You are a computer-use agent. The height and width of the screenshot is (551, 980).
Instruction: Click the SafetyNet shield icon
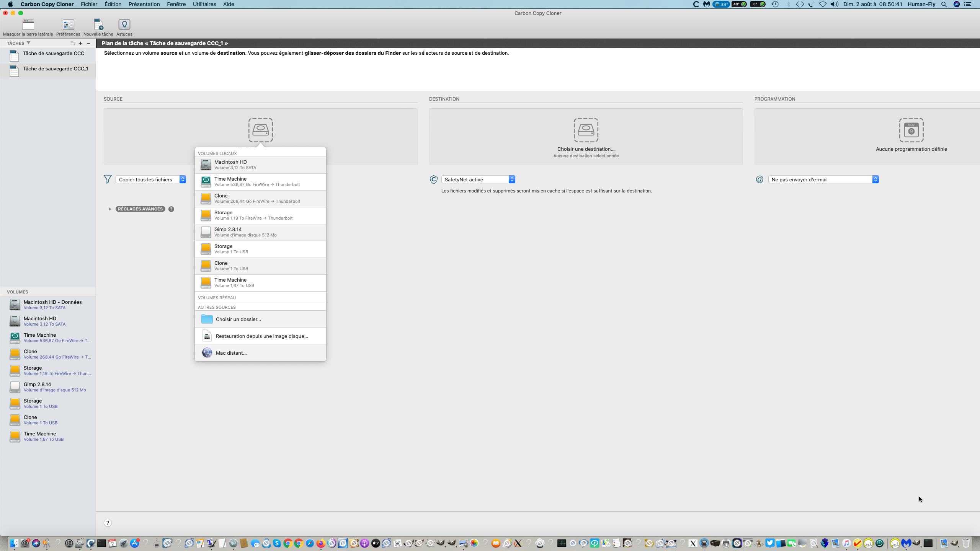[433, 179]
